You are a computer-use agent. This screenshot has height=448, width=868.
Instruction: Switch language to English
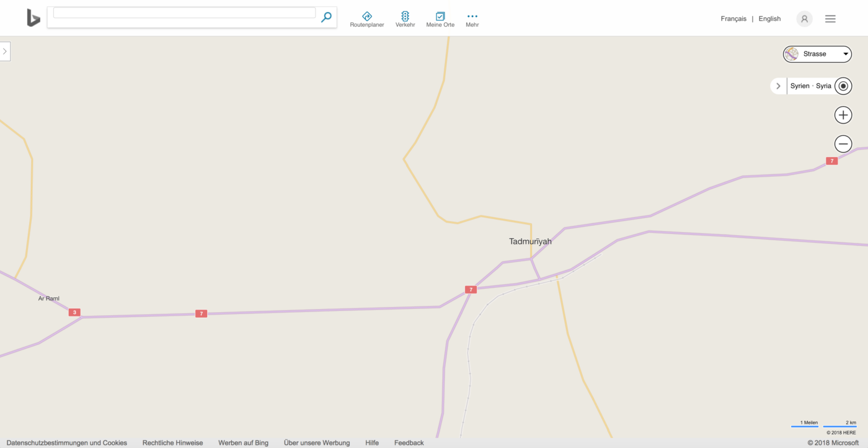[x=769, y=19]
